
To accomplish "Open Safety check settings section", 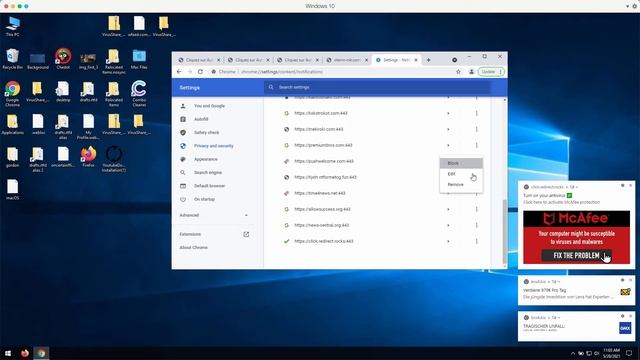I will coord(207,133).
